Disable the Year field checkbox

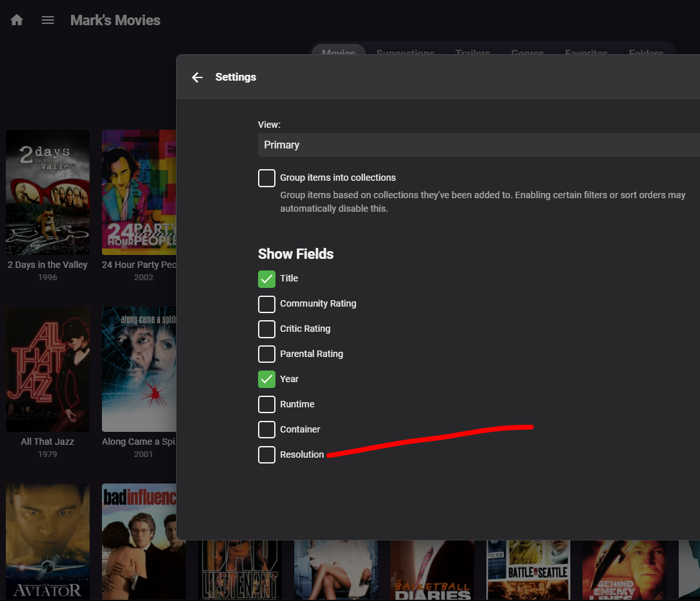(266, 380)
